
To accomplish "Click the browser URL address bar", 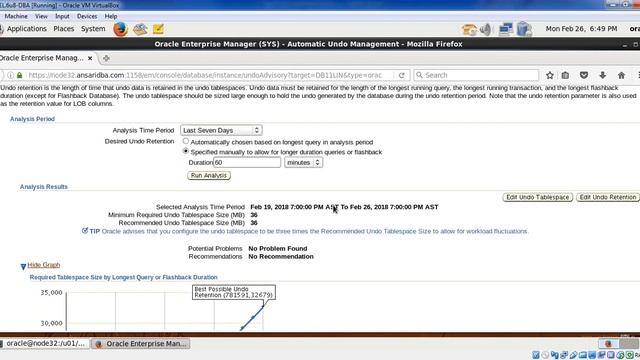I will pos(205,75).
